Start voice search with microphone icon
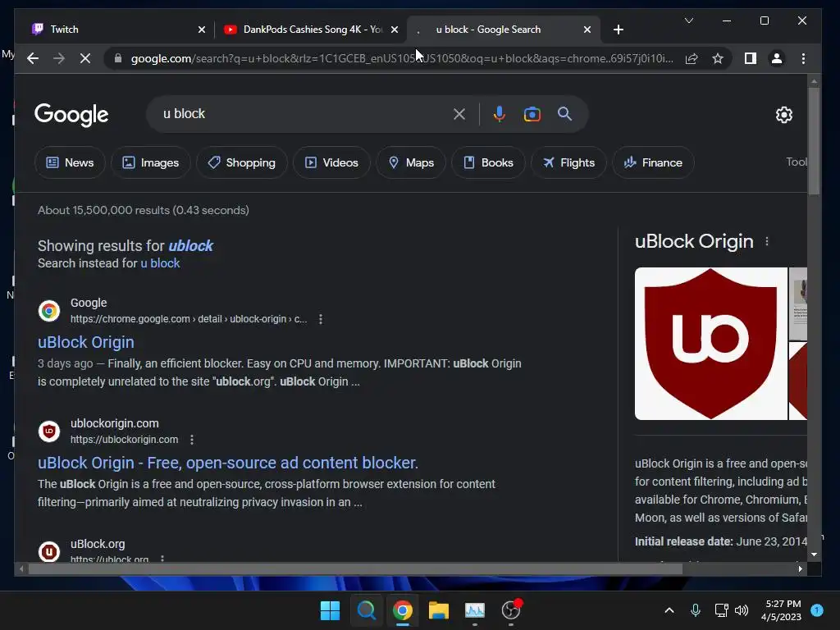Screen dimensions: 840x630 (x=500, y=114)
